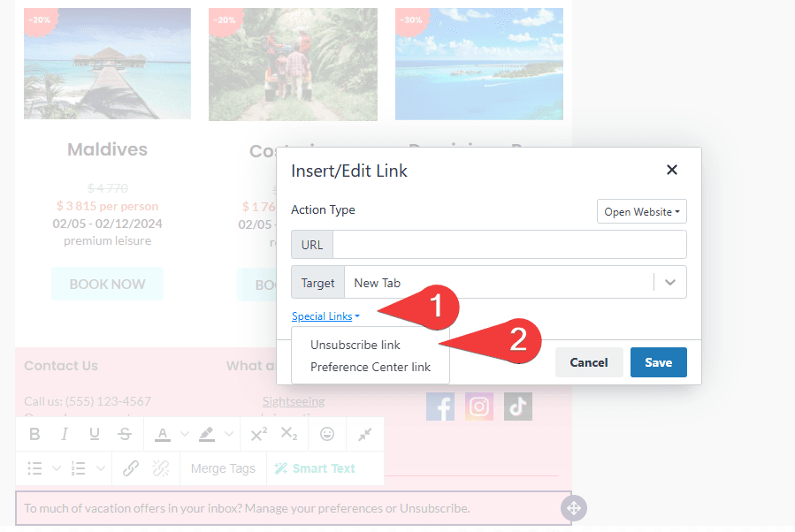Click the Instagram social icon
Viewport: 795px width, 532px height.
[479, 407]
